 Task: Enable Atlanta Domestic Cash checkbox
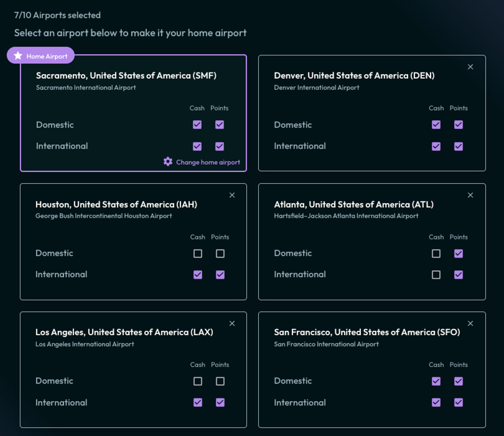click(436, 253)
